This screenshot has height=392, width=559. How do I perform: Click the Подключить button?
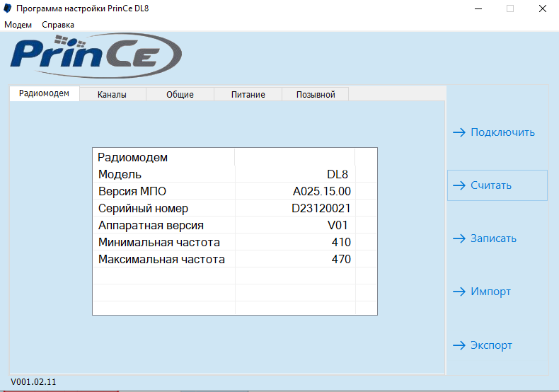pyautogui.click(x=497, y=132)
